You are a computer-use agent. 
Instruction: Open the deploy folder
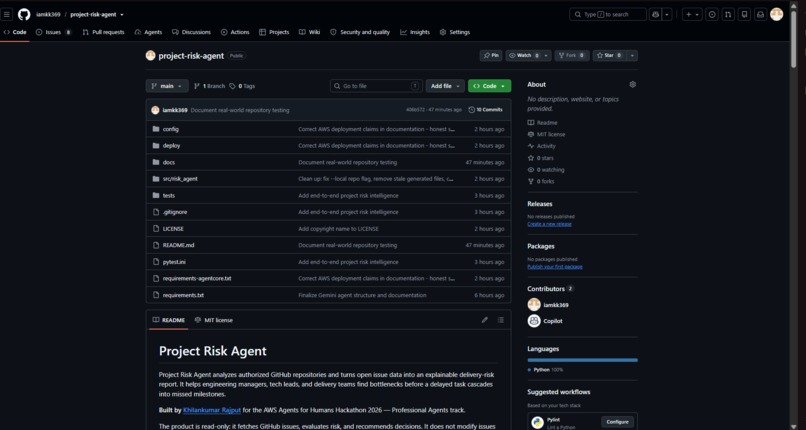click(x=171, y=145)
